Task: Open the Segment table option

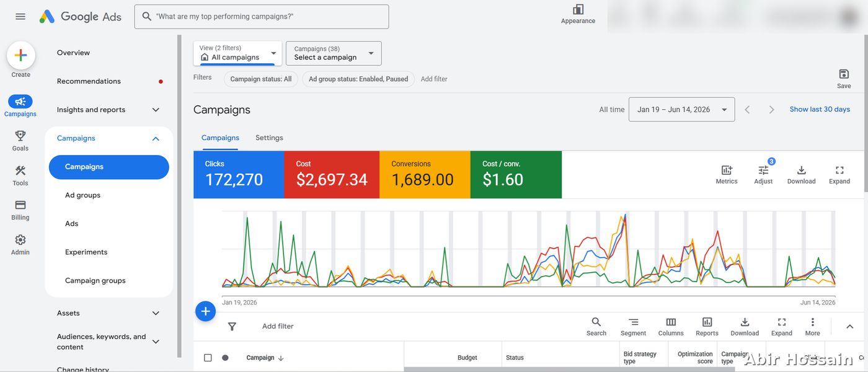Action: pos(634,327)
